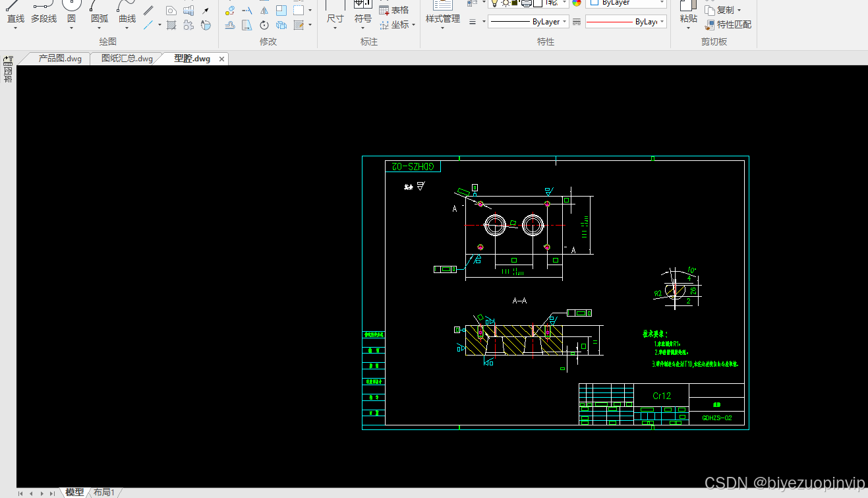Toggle the layer sun freeze icon
868x498 pixels.
(506, 3)
